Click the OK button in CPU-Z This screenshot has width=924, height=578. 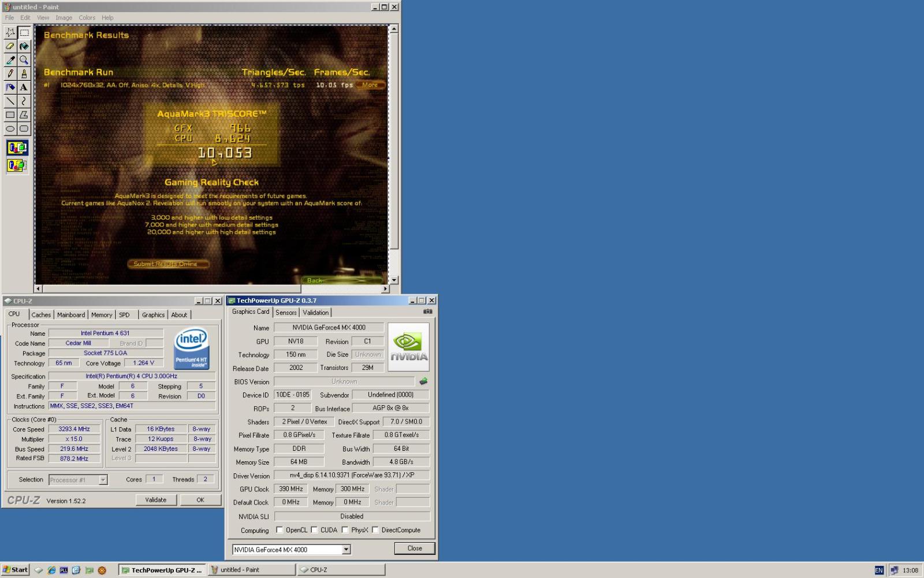[x=200, y=500]
